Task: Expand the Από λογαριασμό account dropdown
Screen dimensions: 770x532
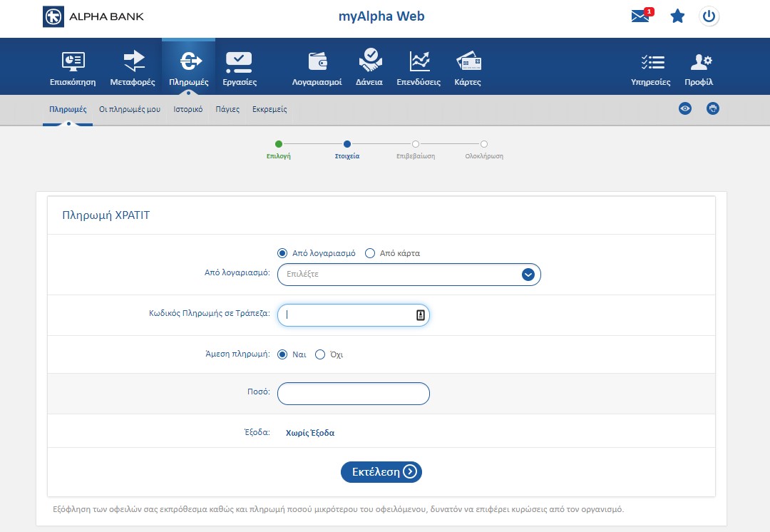Action: click(x=528, y=275)
